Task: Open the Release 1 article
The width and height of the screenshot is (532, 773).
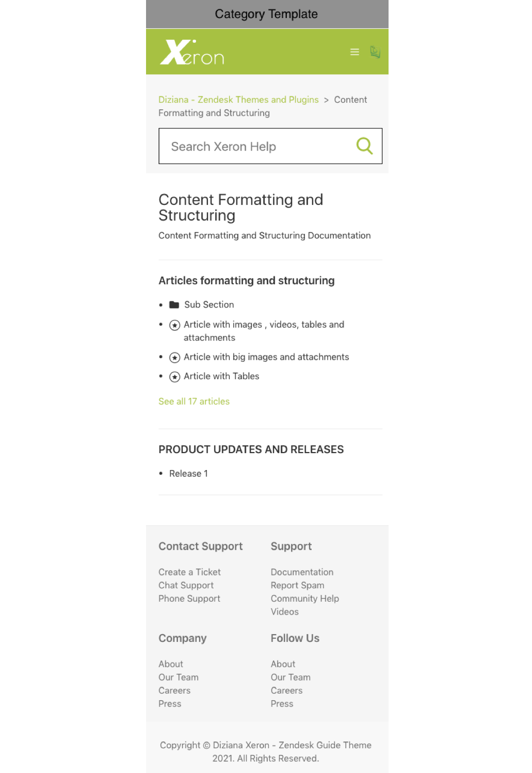Action: coord(188,474)
